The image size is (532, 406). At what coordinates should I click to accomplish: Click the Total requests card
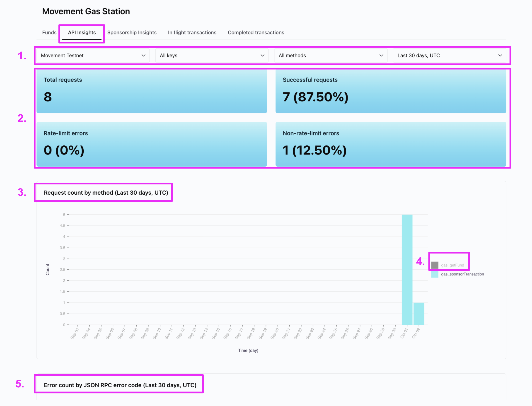coord(152,91)
